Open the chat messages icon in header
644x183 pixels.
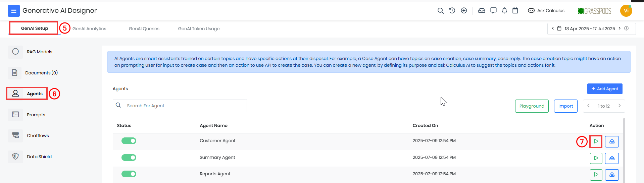pyautogui.click(x=493, y=11)
